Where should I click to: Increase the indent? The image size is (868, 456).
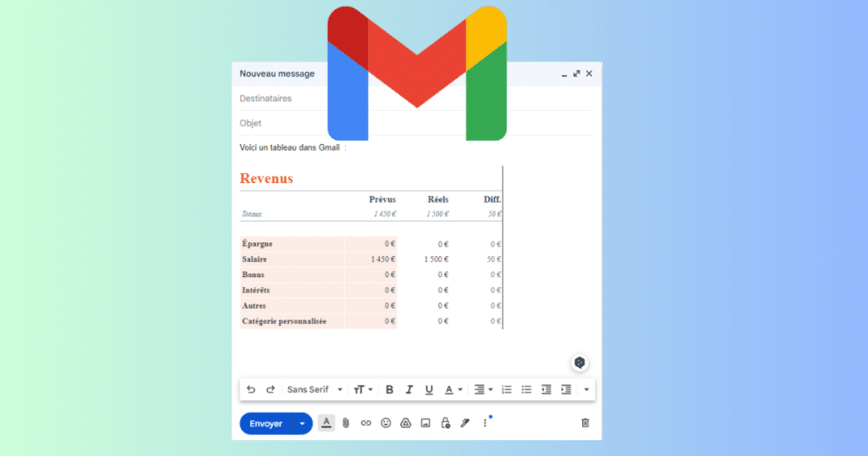coord(565,390)
